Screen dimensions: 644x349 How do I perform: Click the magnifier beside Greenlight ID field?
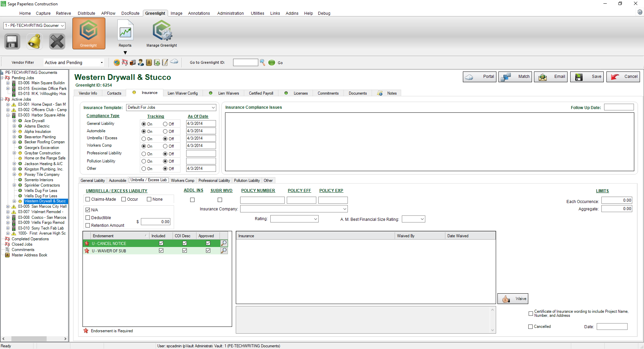pyautogui.click(x=263, y=62)
